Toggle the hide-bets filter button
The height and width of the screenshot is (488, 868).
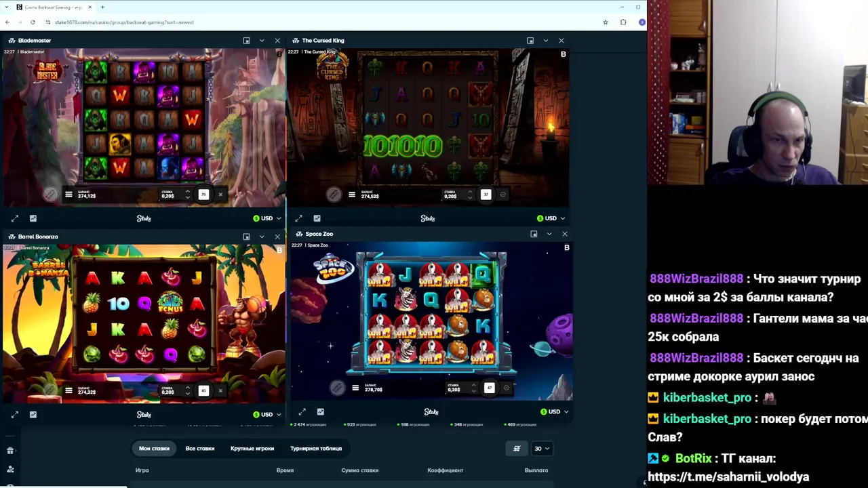tap(517, 448)
